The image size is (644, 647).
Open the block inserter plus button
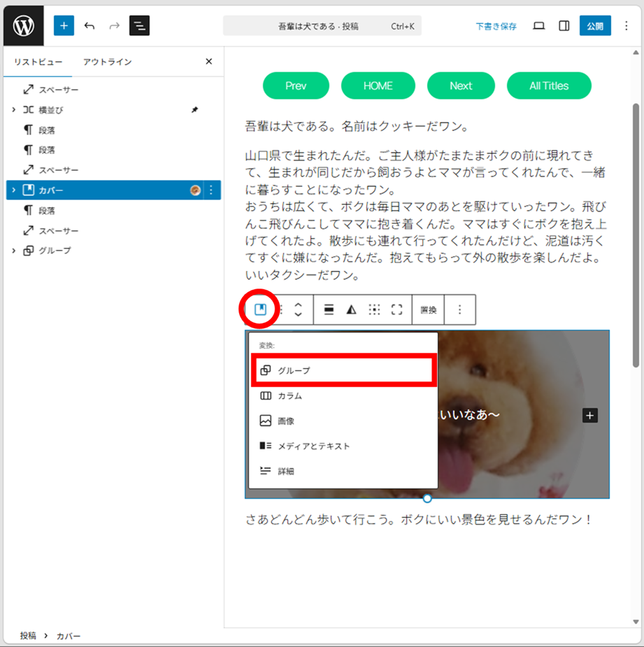tap(64, 26)
